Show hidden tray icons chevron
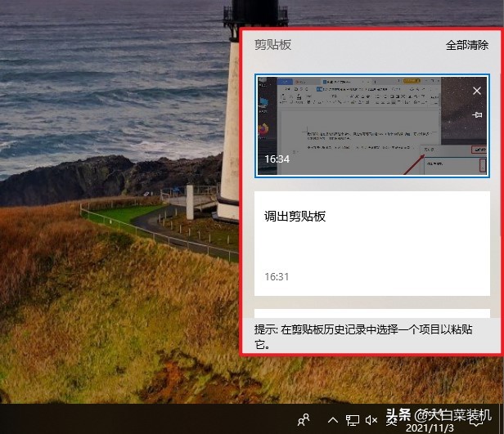This screenshot has height=434, width=504. (333, 419)
